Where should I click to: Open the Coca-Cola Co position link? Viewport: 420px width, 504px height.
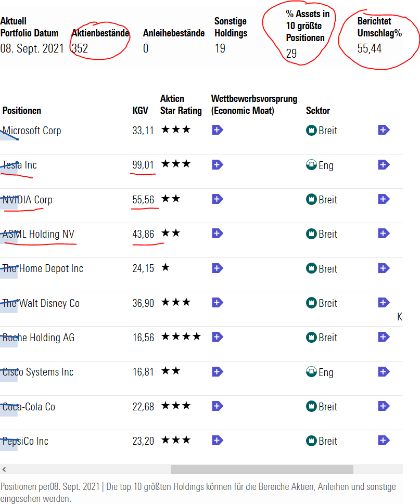click(x=29, y=407)
